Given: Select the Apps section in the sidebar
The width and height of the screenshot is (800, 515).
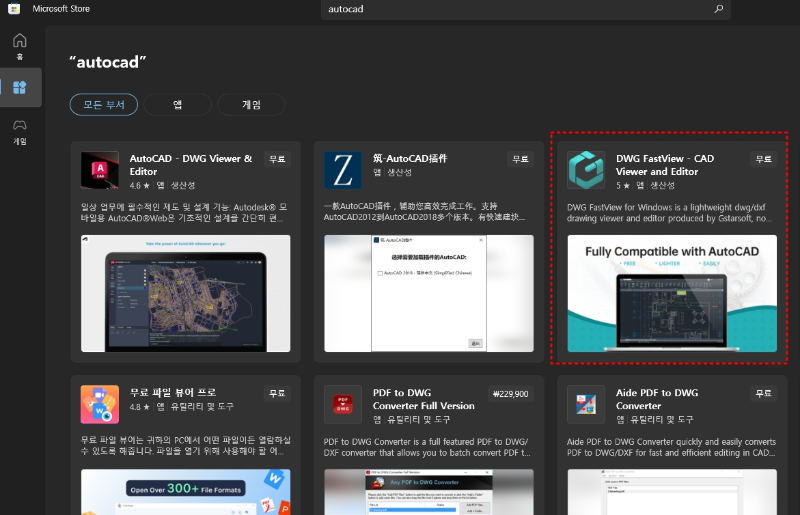Looking at the screenshot, I should (x=20, y=87).
